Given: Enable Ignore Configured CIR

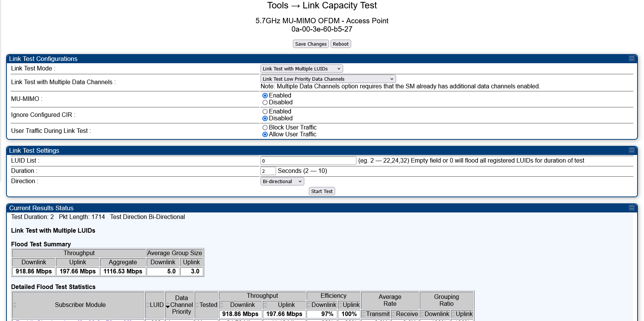Looking at the screenshot, I should 265,112.
